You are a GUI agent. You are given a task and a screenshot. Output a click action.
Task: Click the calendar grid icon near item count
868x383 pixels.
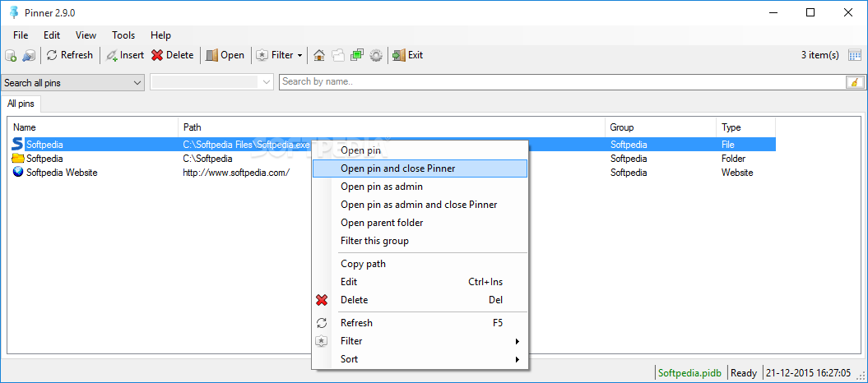point(855,55)
